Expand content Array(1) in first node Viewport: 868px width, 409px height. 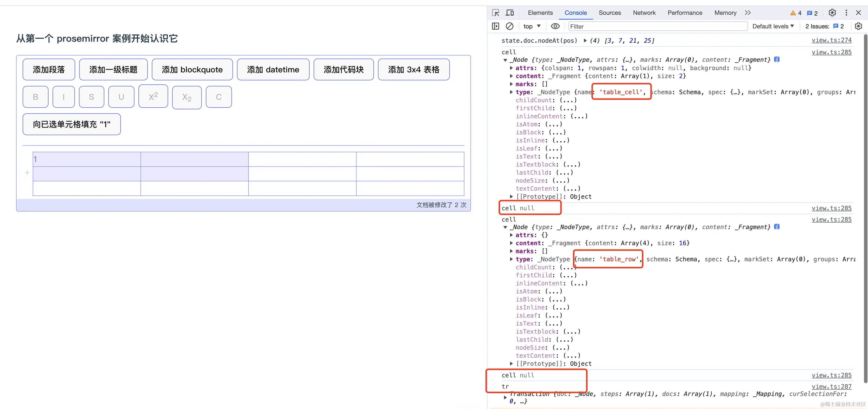pyautogui.click(x=511, y=76)
